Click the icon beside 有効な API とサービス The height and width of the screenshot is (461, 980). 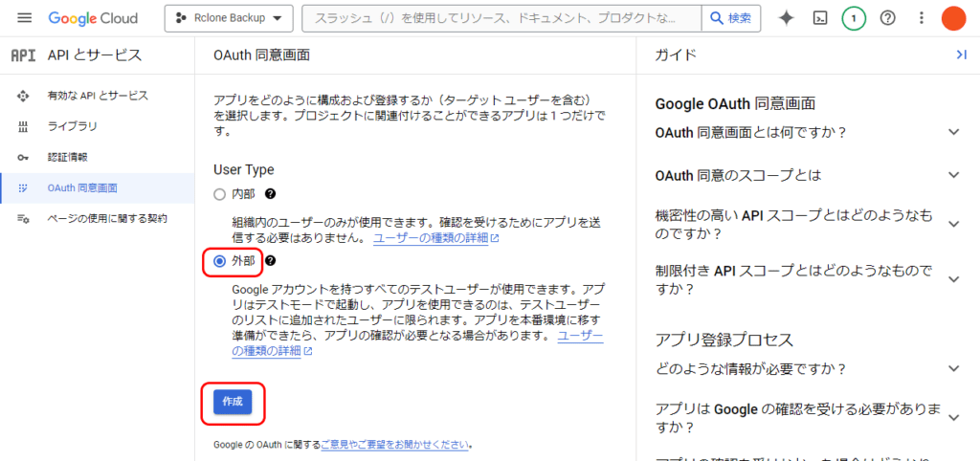[23, 96]
